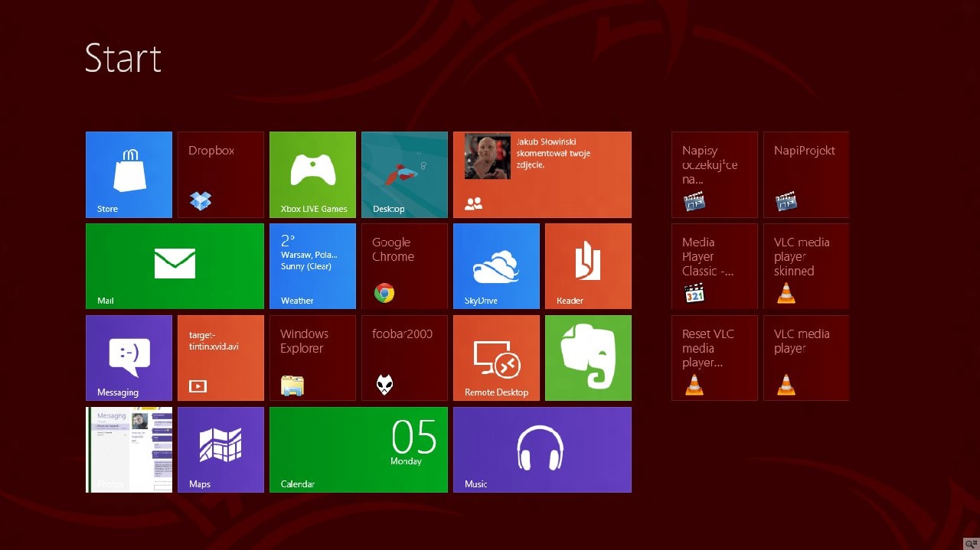Open the Video tile showing tintin.xvid.avi
The width and height of the screenshot is (980, 550).
click(x=220, y=358)
